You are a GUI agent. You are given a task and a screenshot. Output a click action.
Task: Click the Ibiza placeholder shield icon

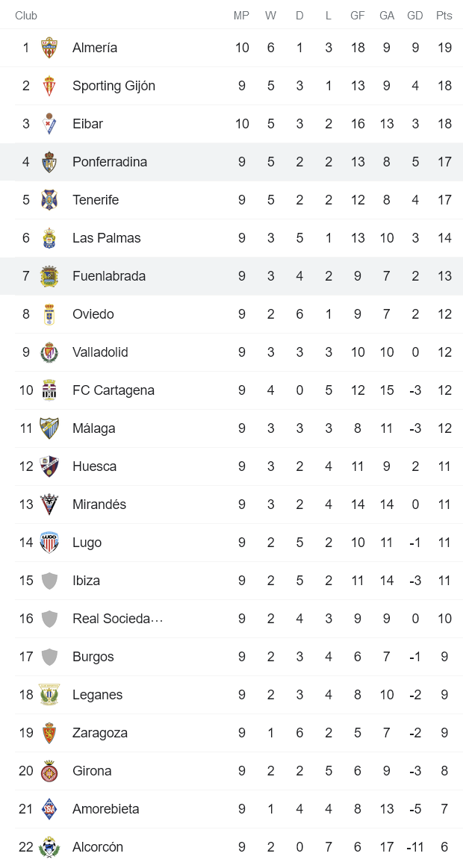[49, 581]
